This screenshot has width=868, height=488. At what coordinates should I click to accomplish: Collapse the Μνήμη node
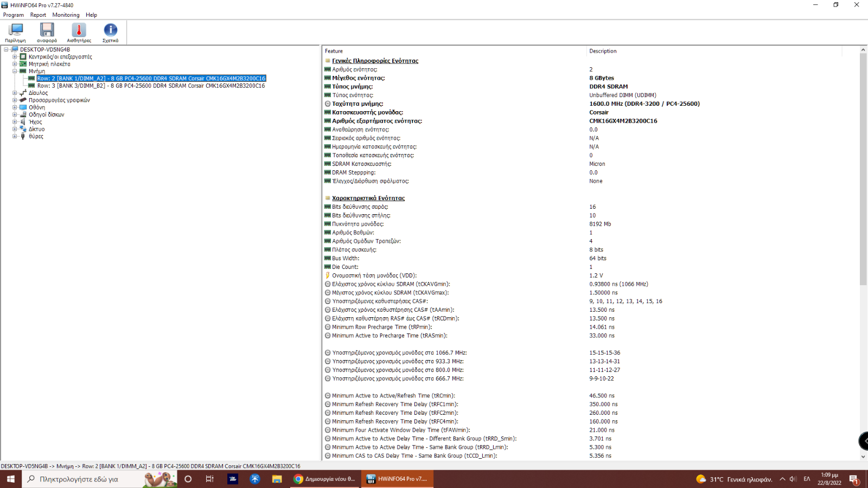(x=15, y=71)
